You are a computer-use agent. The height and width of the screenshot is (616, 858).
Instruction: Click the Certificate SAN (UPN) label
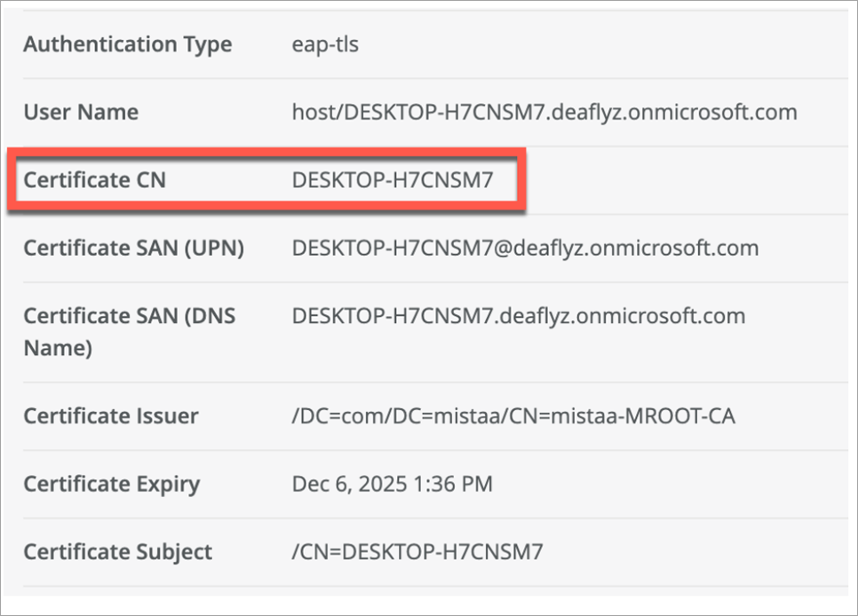tap(133, 248)
